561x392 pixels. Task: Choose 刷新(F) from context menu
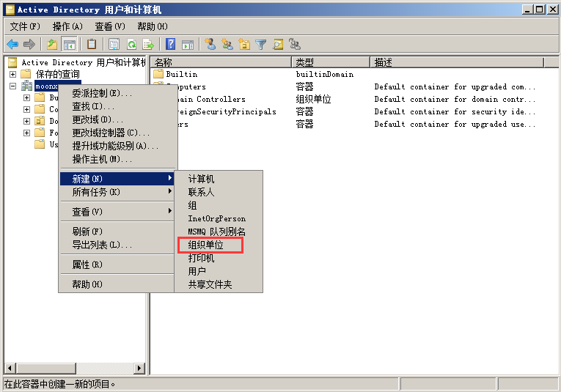tap(117, 232)
